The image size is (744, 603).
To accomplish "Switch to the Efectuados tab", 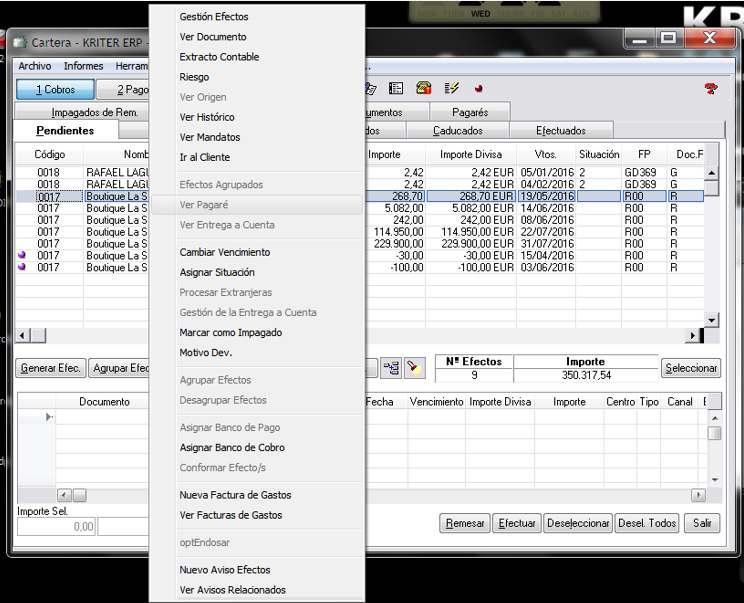I will pyautogui.click(x=561, y=130).
